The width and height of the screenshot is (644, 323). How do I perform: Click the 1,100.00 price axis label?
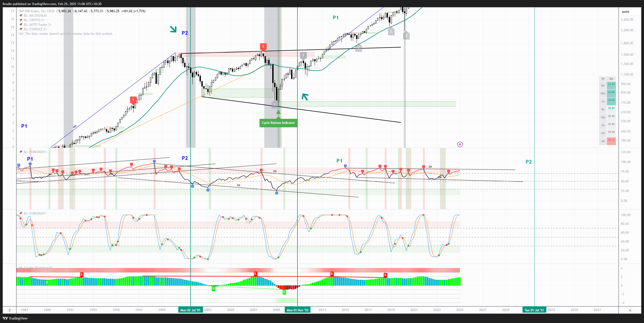626,75
